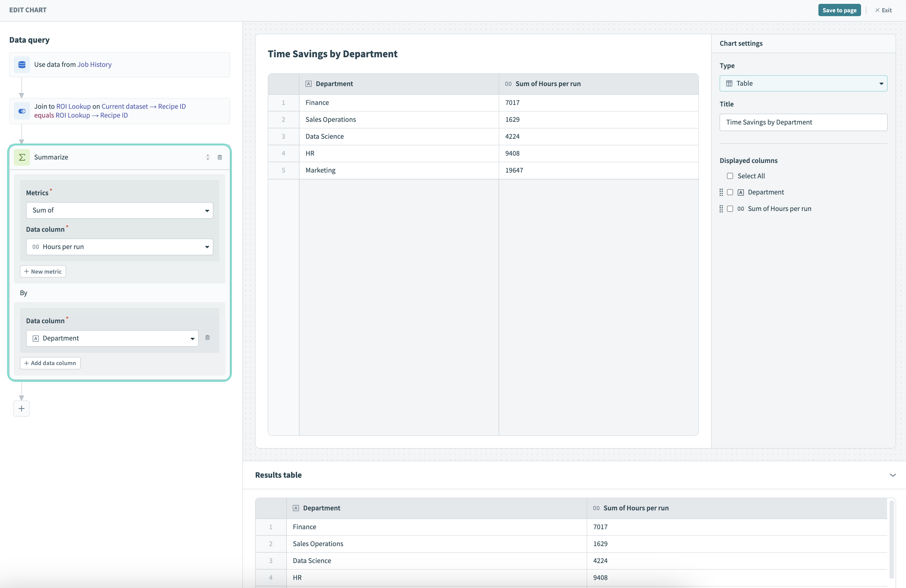Enable the Select All checkbox
The height and width of the screenshot is (588, 906).
[x=730, y=176]
